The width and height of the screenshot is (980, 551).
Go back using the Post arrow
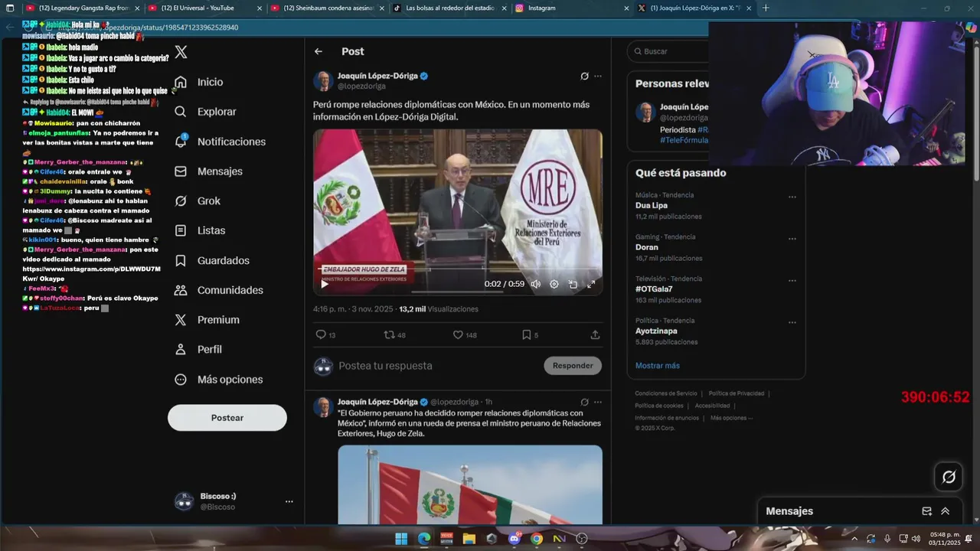point(318,51)
